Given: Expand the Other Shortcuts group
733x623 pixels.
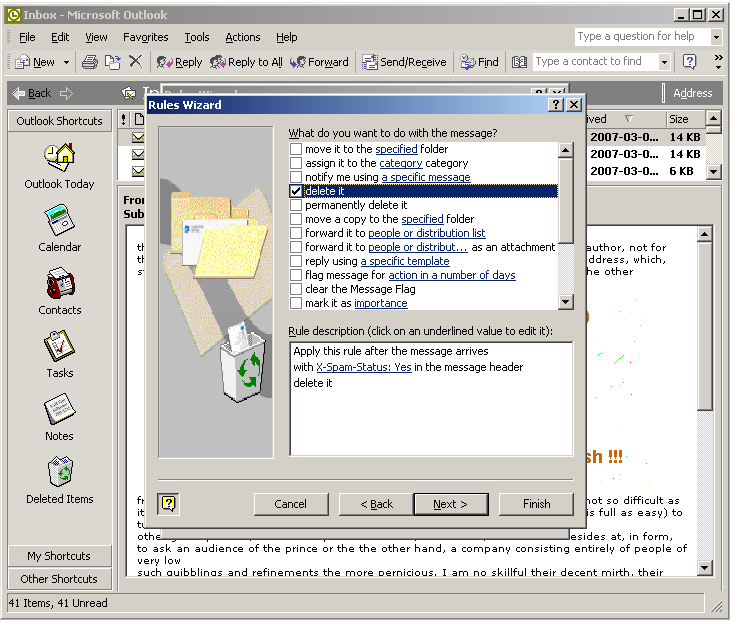Looking at the screenshot, I should pyautogui.click(x=59, y=579).
